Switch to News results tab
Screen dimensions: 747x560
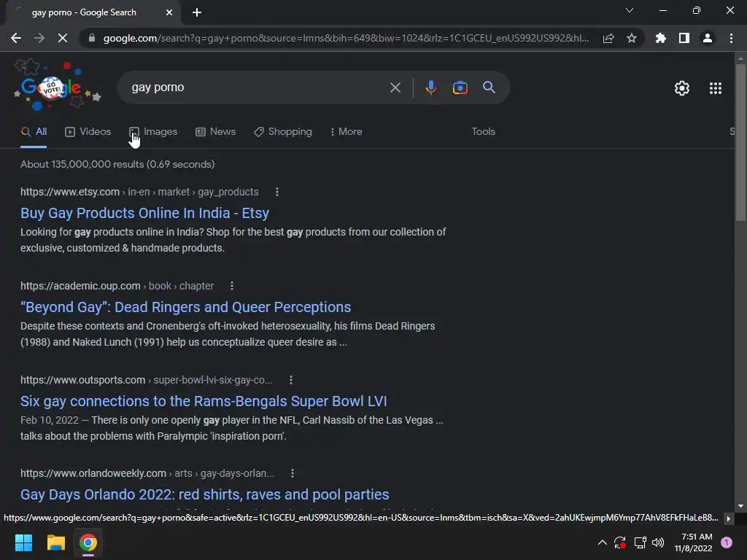click(x=215, y=132)
